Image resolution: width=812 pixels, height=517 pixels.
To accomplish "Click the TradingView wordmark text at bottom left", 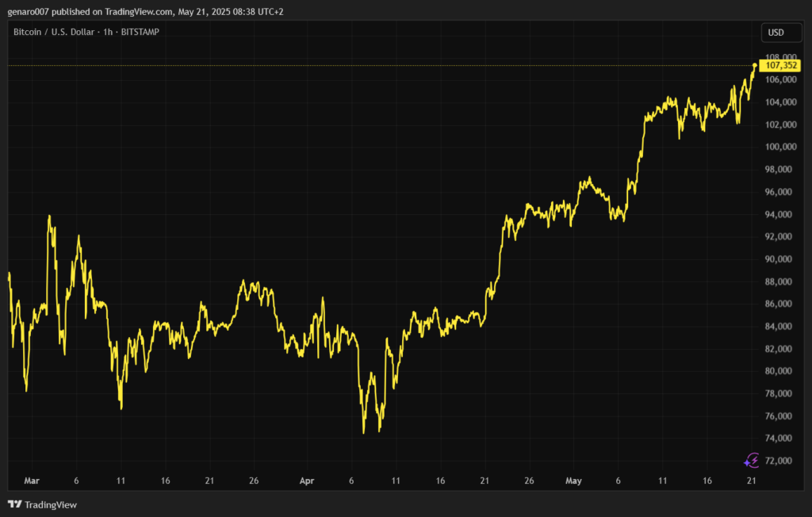I will [x=51, y=504].
